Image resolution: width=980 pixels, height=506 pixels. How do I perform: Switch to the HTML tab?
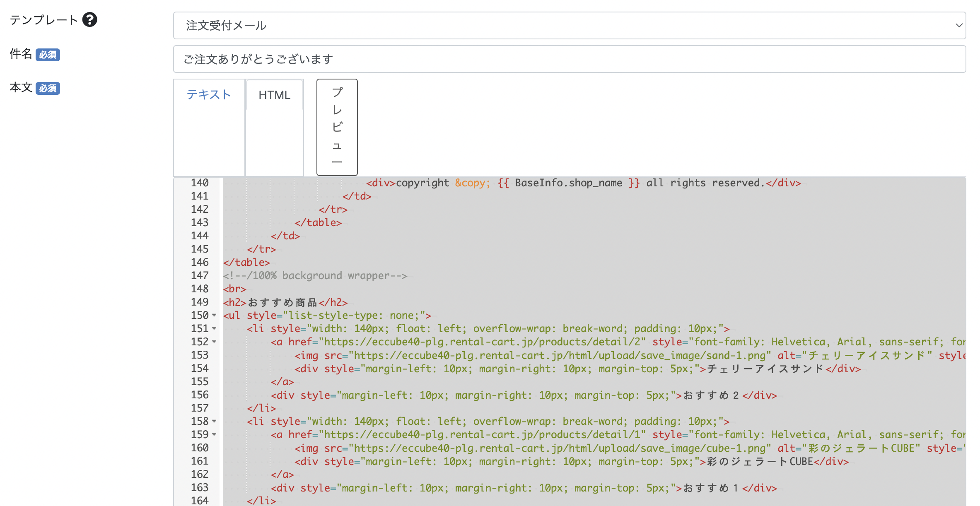pos(274,95)
